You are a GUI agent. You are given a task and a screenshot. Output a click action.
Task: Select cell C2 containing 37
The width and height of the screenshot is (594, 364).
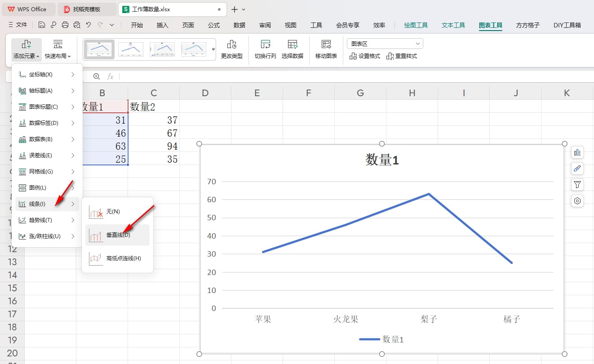click(x=154, y=120)
